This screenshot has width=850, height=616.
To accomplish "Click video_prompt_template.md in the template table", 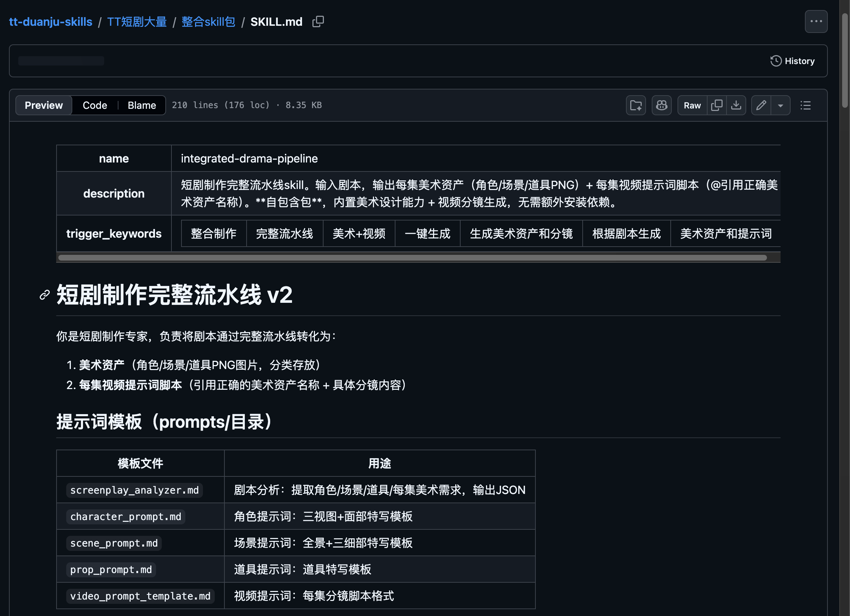I will tap(141, 596).
